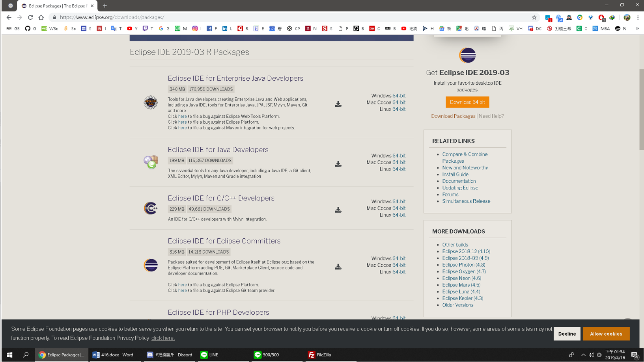Open Eclipse Photon (4.8) link

463,265
